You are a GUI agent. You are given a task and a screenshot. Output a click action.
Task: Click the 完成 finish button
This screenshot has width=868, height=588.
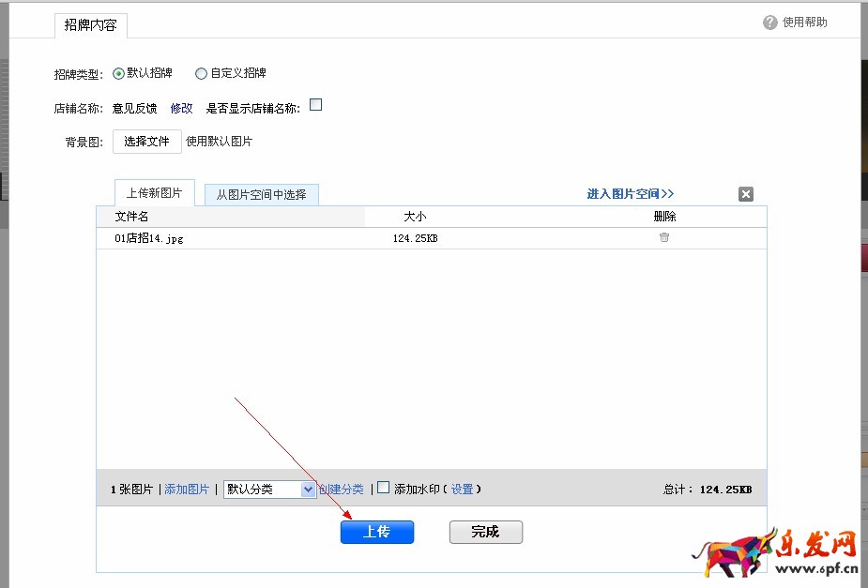click(x=485, y=532)
